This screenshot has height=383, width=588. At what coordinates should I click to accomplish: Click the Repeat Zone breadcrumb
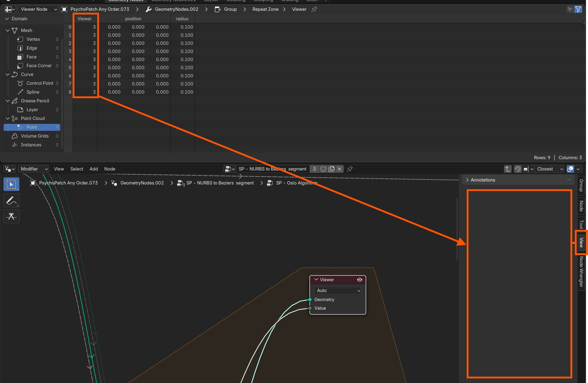[265, 9]
